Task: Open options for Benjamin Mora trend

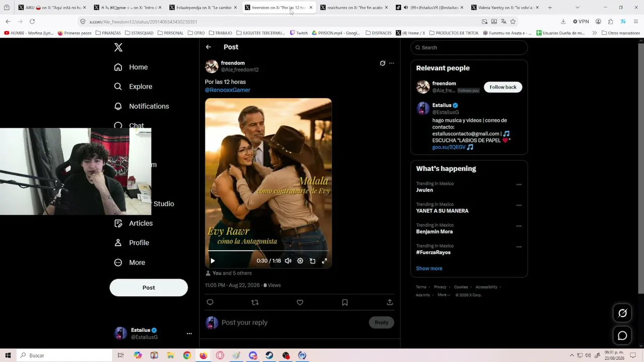Action: (x=519, y=226)
